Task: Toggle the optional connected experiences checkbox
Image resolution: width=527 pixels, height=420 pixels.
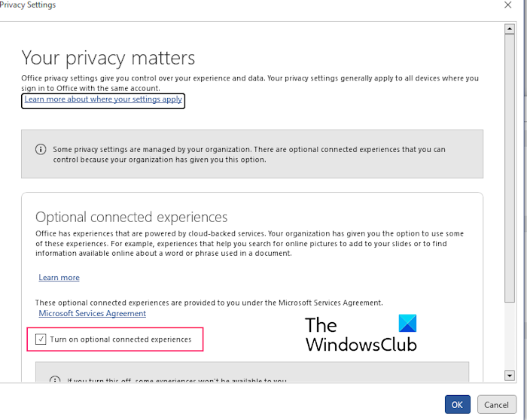Action: pos(40,339)
